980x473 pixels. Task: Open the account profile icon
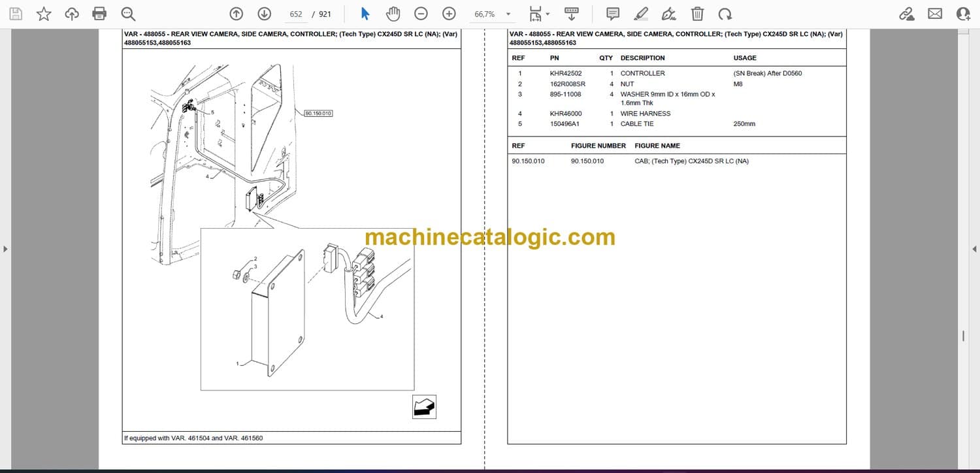point(963,14)
